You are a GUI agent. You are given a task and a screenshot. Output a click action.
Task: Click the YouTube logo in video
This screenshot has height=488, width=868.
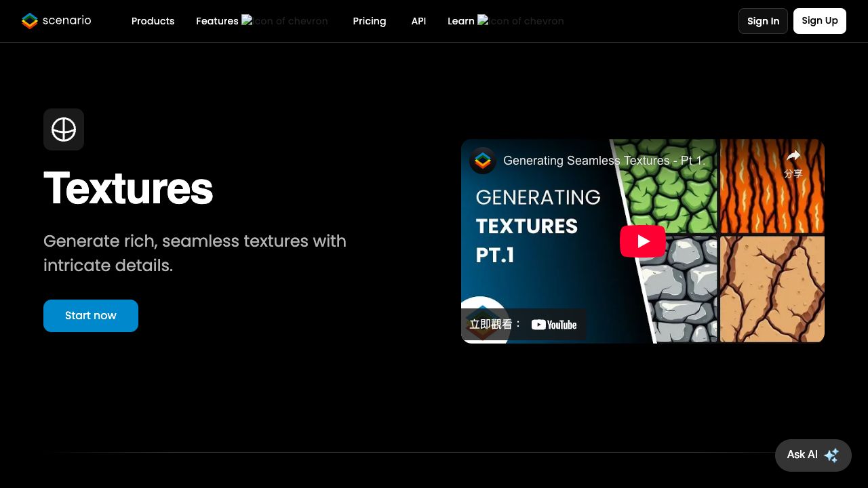(x=554, y=325)
